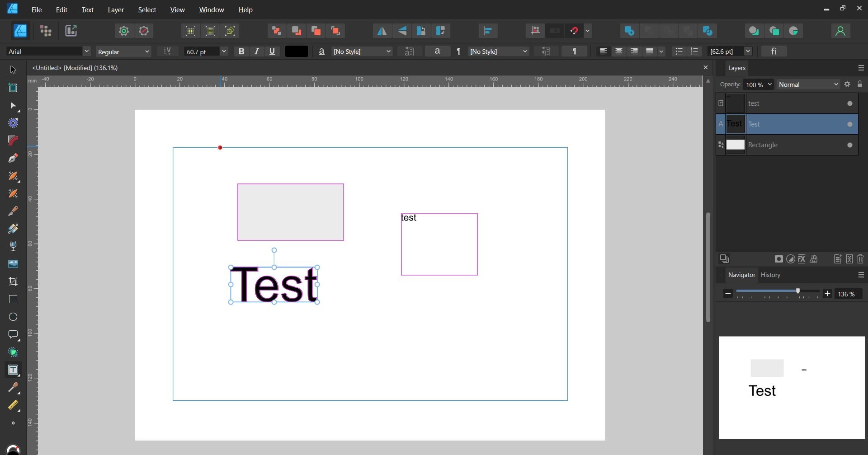Screen dimensions: 868x455
Task: Switch to Designer Persona
Action: [20, 31]
